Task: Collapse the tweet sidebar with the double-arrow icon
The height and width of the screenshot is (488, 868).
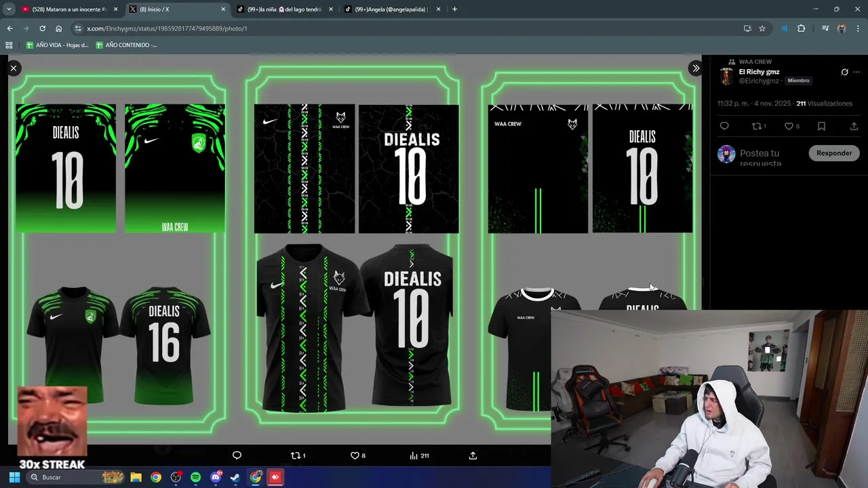Action: point(696,68)
